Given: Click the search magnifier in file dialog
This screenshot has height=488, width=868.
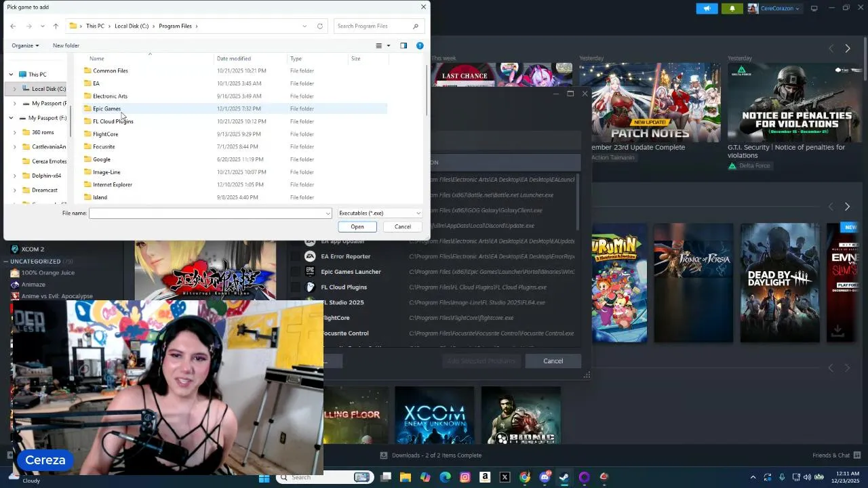Looking at the screenshot, I should click(416, 26).
